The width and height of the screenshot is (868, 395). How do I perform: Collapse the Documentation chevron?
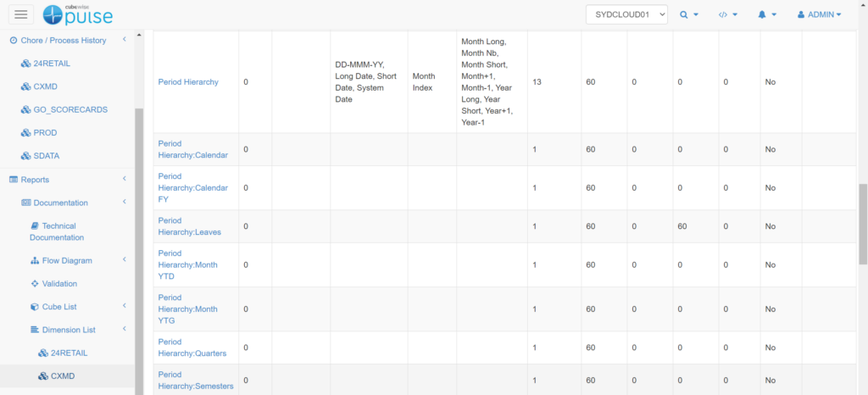coord(125,203)
